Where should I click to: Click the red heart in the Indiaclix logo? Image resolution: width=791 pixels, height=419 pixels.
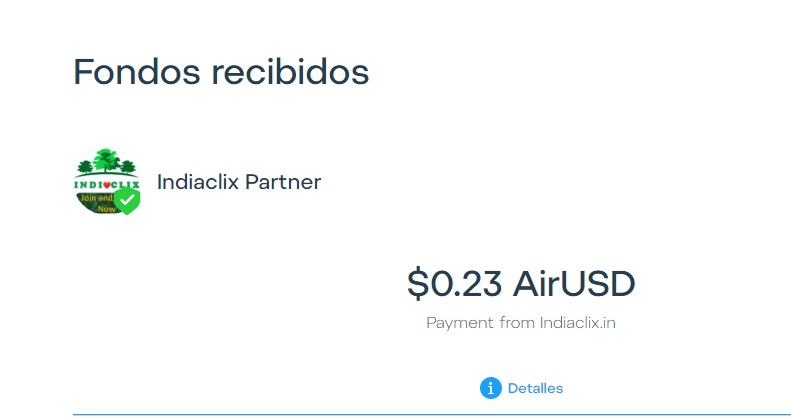tap(106, 185)
